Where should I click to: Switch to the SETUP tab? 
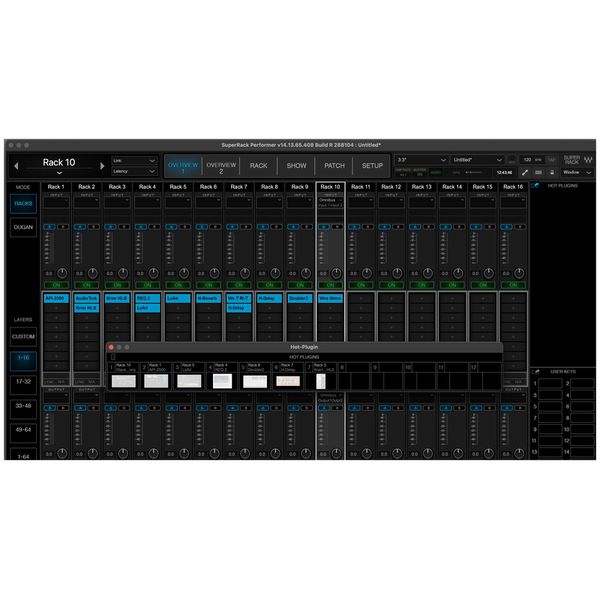[372, 166]
